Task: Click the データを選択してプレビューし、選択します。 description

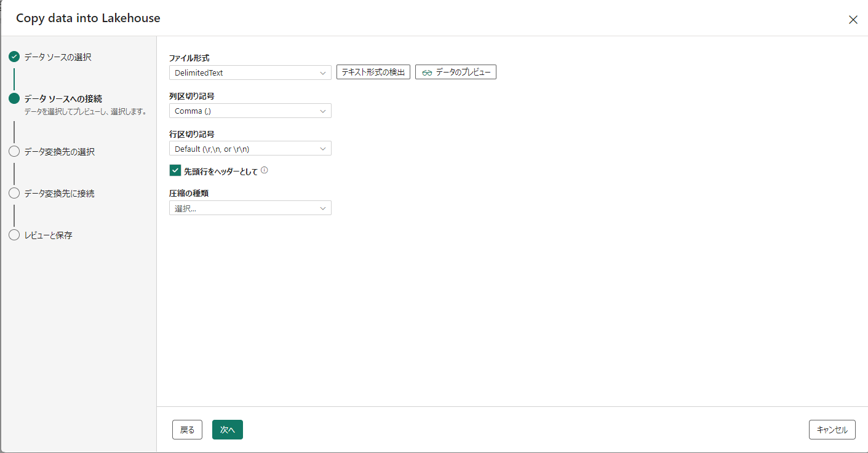Action: (x=86, y=112)
